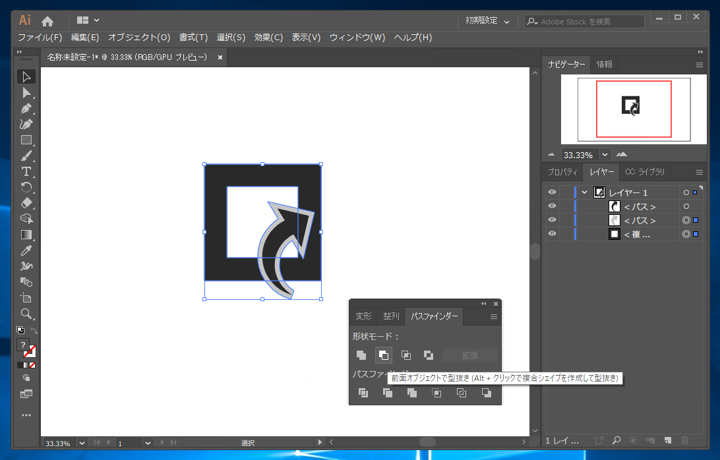The width and height of the screenshot is (720, 460).
Task: Open Edit Toolbar three-dots button
Action: 26,415
